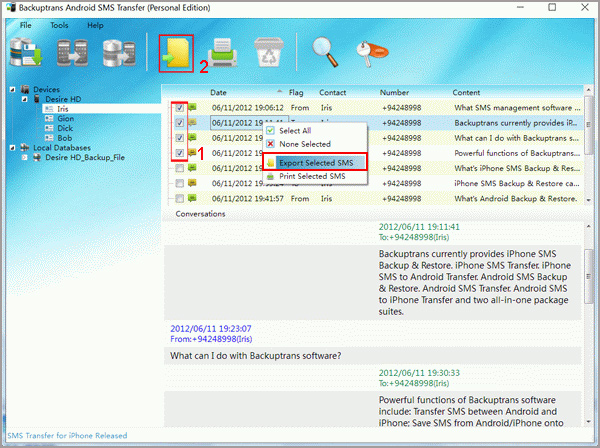Click the conversations pane scroll up arrow
The height and width of the screenshot is (448, 600).
589,227
